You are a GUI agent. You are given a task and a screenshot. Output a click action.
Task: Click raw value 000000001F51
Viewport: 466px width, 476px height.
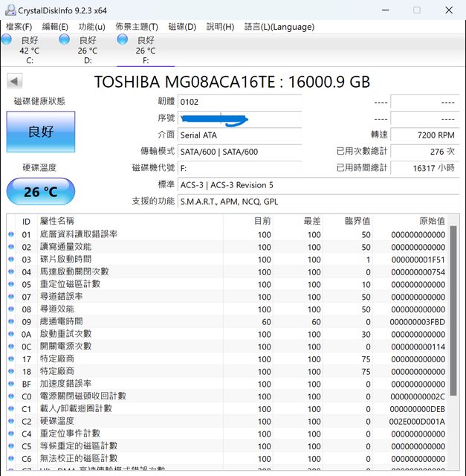418,260
